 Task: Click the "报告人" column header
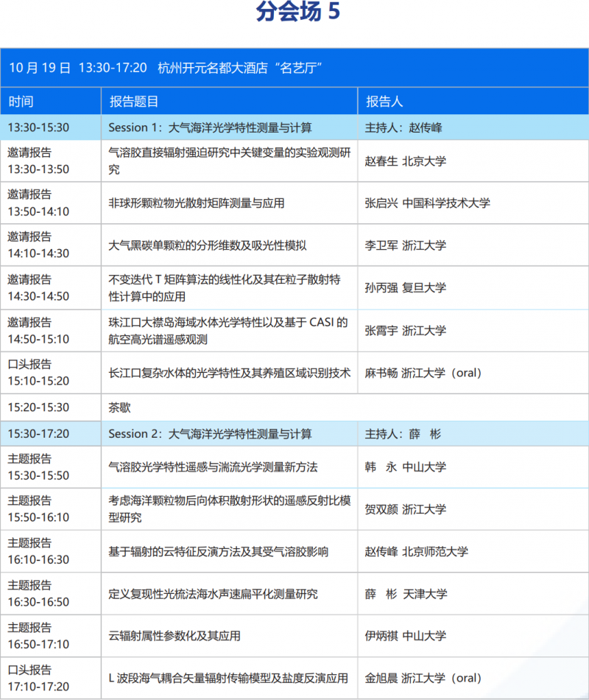pyautogui.click(x=384, y=102)
